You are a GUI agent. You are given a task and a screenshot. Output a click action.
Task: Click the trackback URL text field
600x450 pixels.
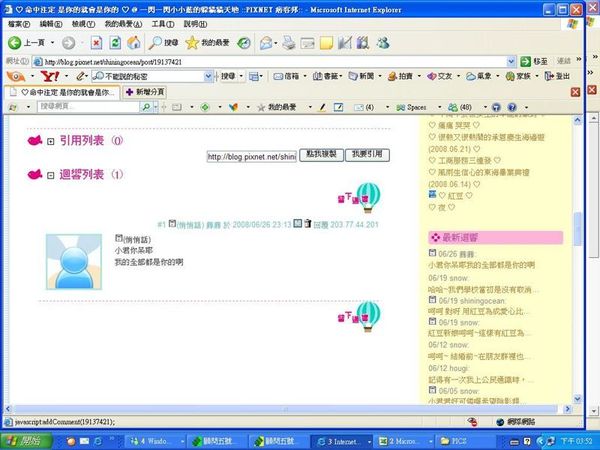point(252,156)
